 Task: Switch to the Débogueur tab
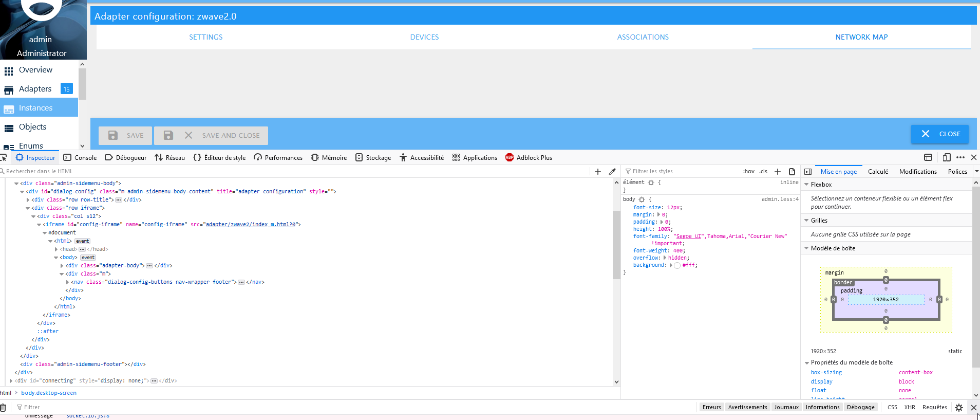coord(126,158)
